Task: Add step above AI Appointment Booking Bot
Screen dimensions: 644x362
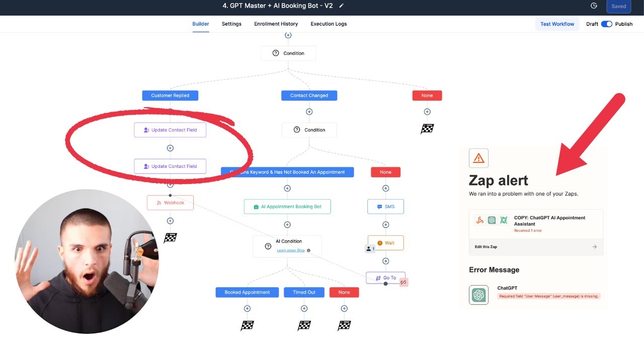Action: point(287,188)
